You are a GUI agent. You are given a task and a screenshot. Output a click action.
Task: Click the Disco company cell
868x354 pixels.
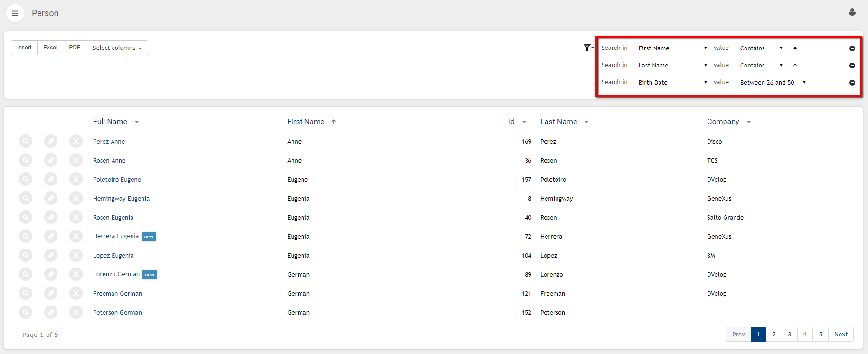[714, 141]
